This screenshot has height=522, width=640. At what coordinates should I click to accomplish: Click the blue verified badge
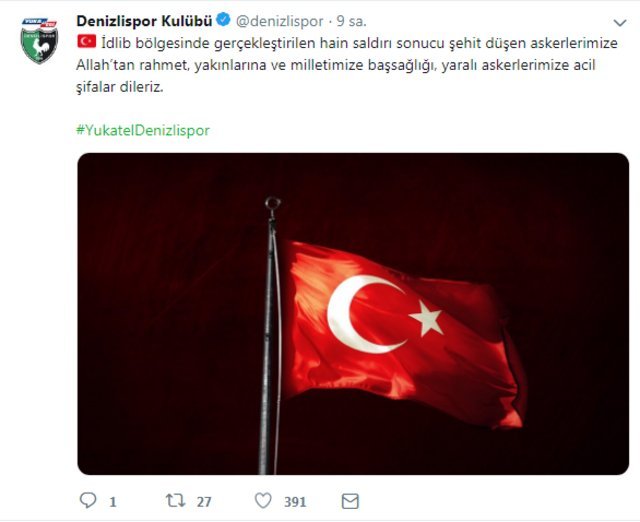[223, 20]
